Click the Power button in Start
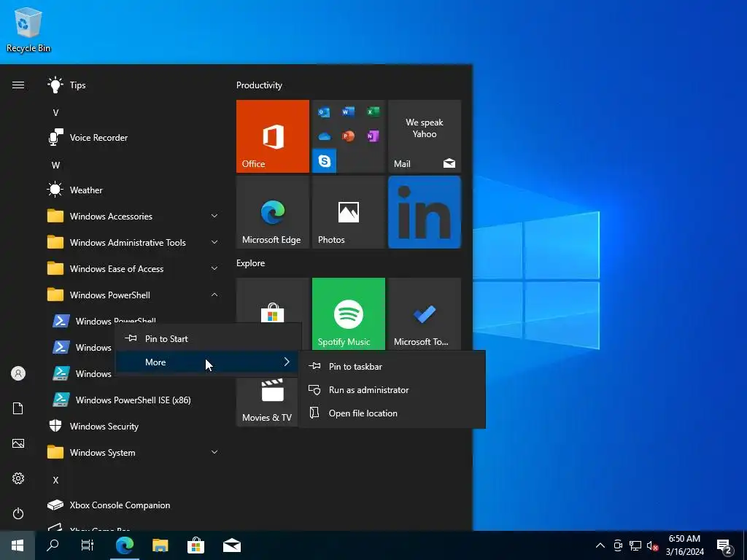The width and height of the screenshot is (747, 560). [x=18, y=513]
